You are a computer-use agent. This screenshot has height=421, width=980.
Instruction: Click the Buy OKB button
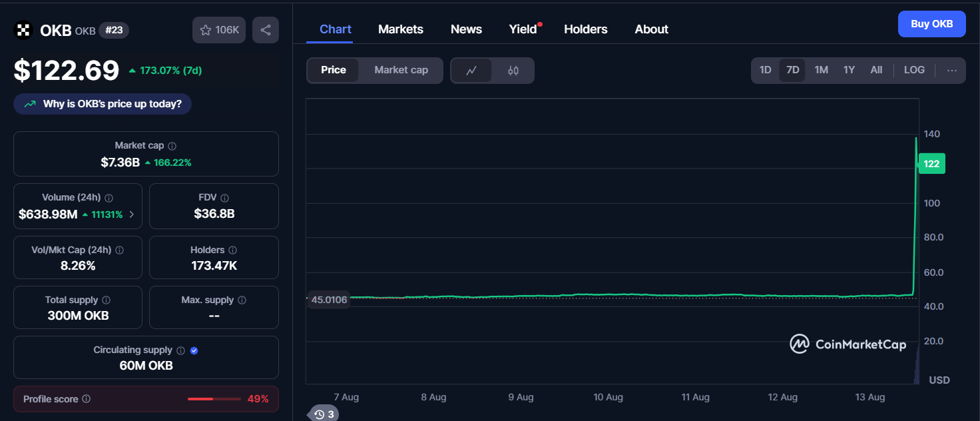[931, 24]
